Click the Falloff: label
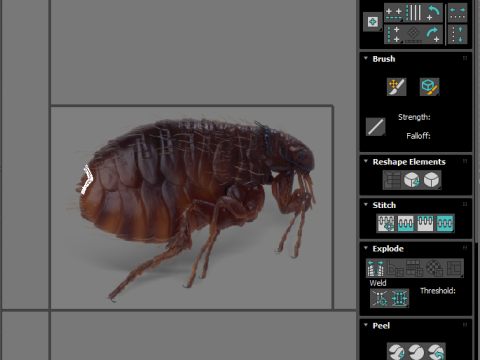 click(x=418, y=136)
